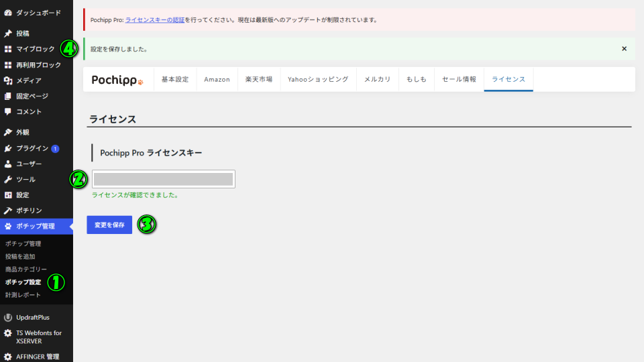This screenshot has width=644, height=362.
Task: Click the 固定ページ pages icon
Action: [8, 96]
